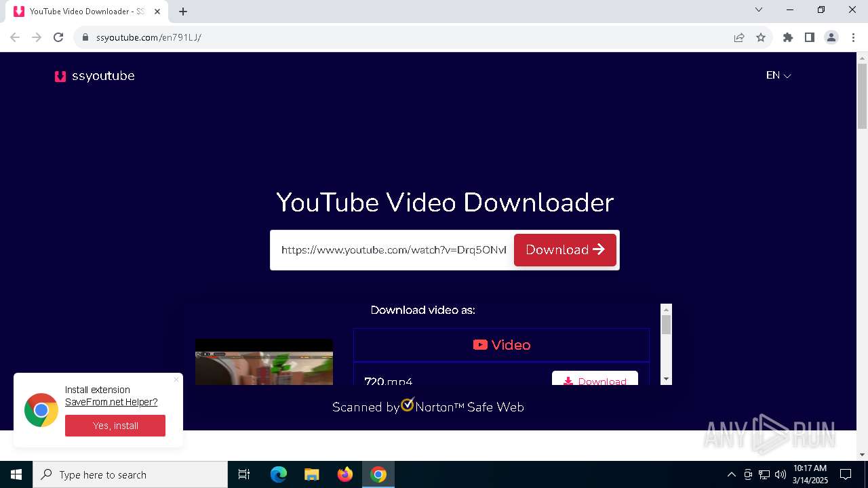Click the YouTube URL input field
Viewport: 868px width, 488px height.
[x=393, y=250]
